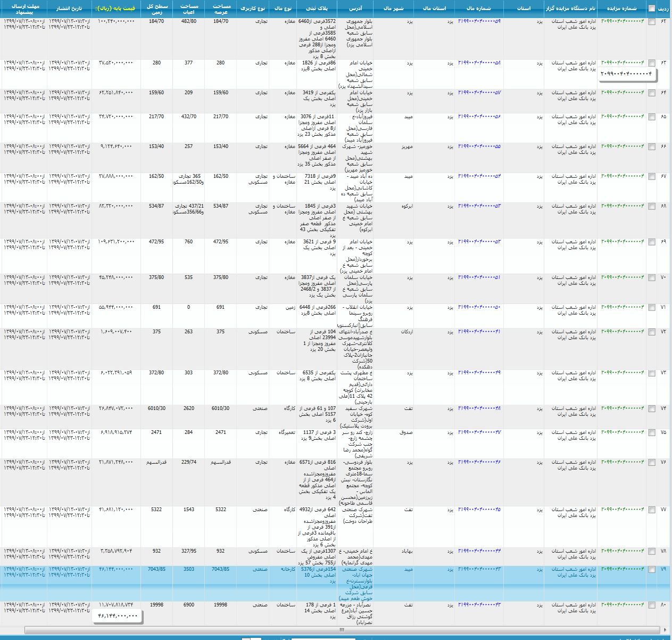The image size is (672, 640).
Task: Select the checkbox of row ۷۰
Action: pos(652,278)
